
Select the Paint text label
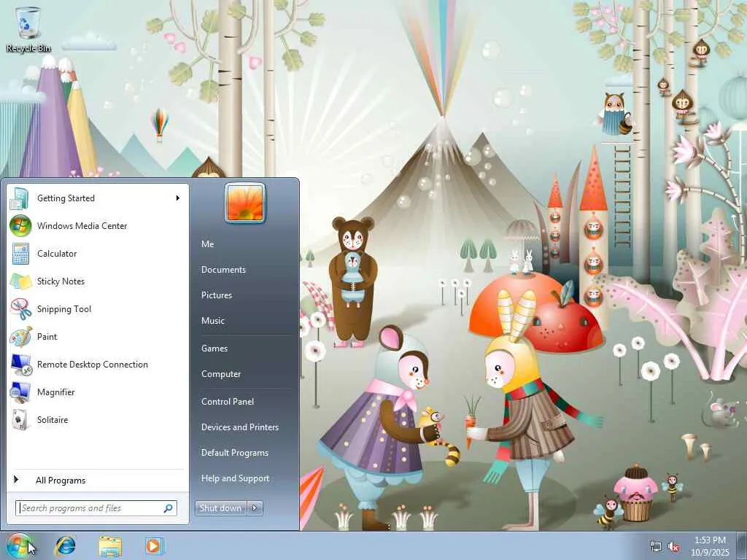pos(47,337)
